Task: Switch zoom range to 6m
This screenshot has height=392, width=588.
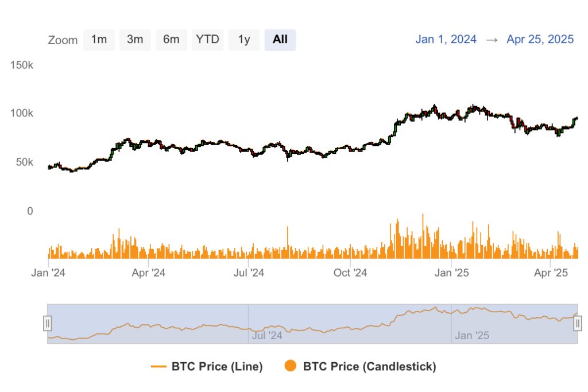Action: tap(171, 40)
